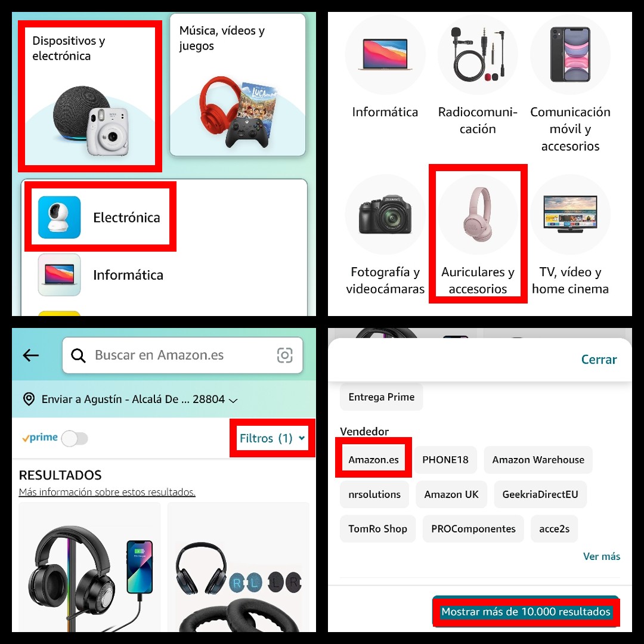This screenshot has width=644, height=644.
Task: Open camera search icon in search bar
Action: pos(284,355)
